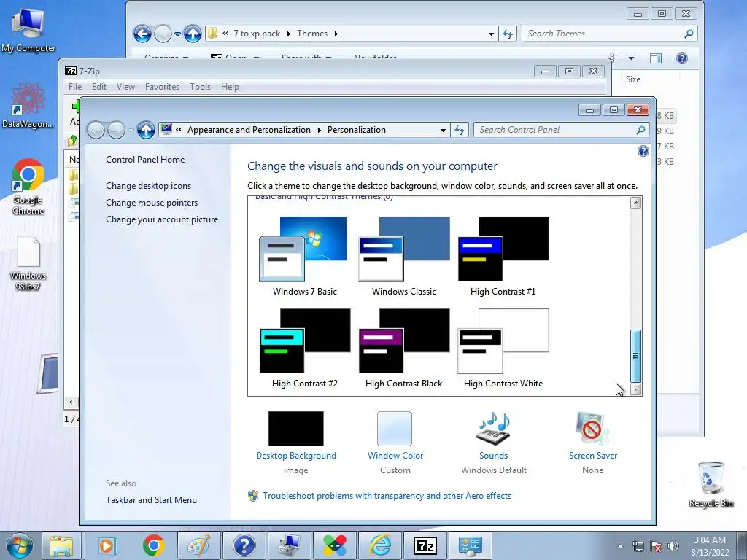Open Help and Support taskbar button
747x560 pixels.
[244, 545]
